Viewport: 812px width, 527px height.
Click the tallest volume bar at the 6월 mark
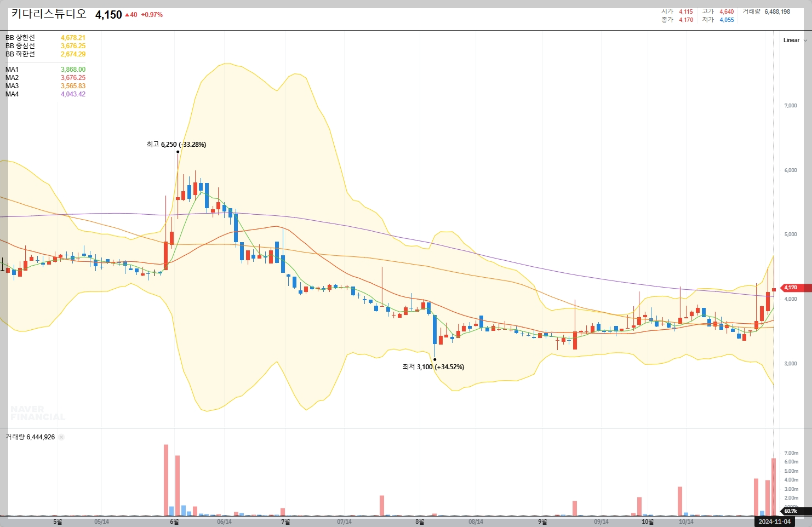pyautogui.click(x=166, y=480)
